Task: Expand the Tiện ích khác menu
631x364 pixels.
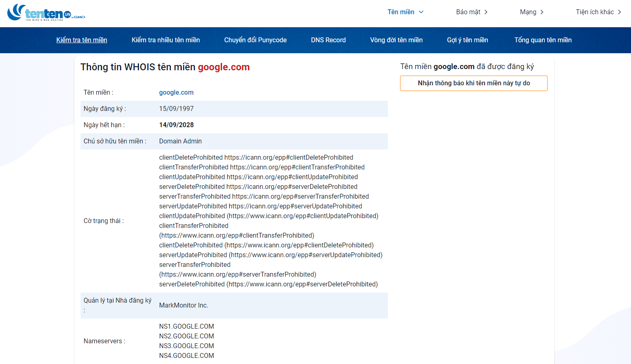Action: (598, 12)
